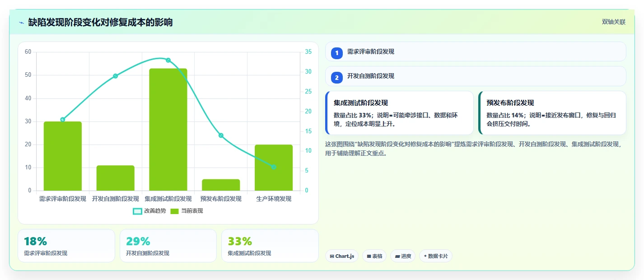Click the 当前表现 green legend swatch
This screenshot has width=644, height=280.
(x=175, y=211)
